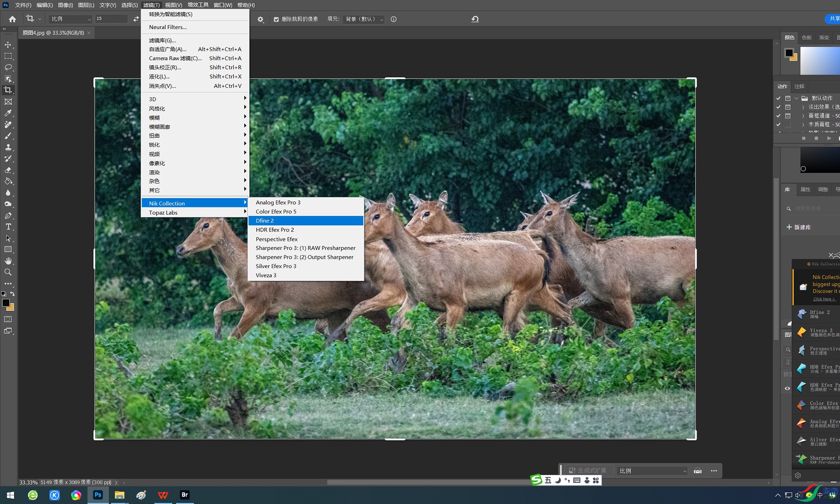Select the Move tool

(8, 45)
